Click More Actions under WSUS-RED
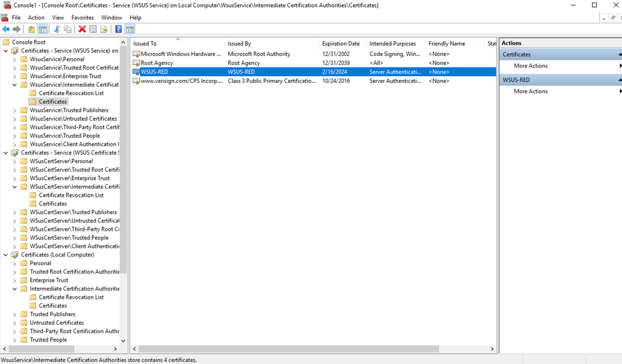The height and width of the screenshot is (364, 622). coord(531,91)
